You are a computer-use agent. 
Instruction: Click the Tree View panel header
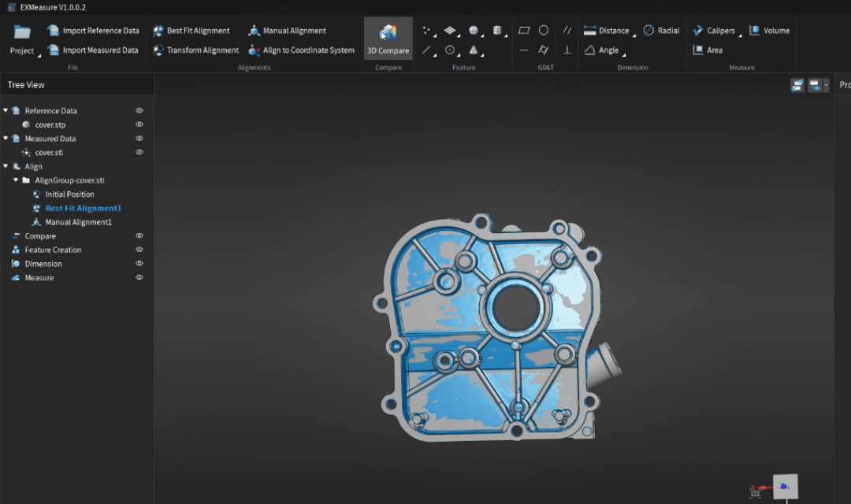coord(26,84)
